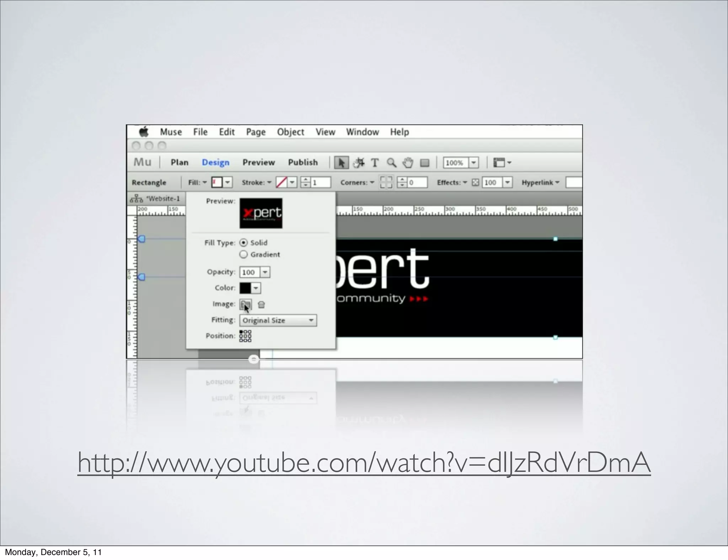Image resolution: width=728 pixels, height=560 pixels.
Task: Expand the fill Opacity dropdown arrow
Action: click(x=265, y=272)
